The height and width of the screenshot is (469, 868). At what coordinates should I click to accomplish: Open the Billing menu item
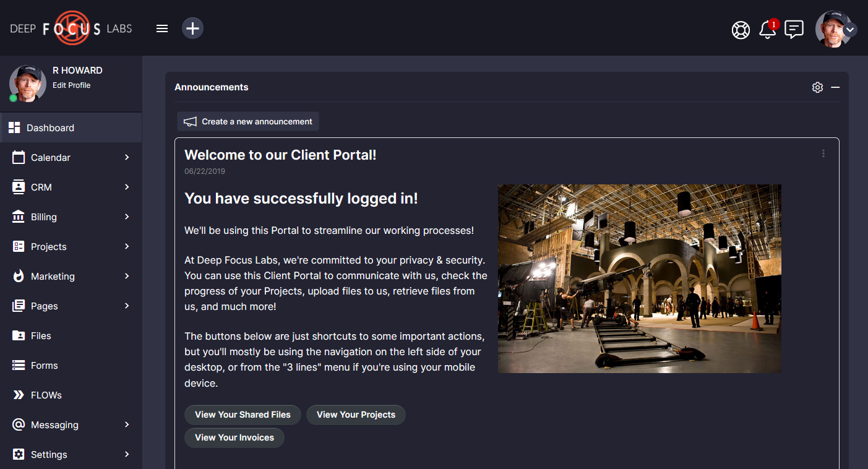pos(71,217)
